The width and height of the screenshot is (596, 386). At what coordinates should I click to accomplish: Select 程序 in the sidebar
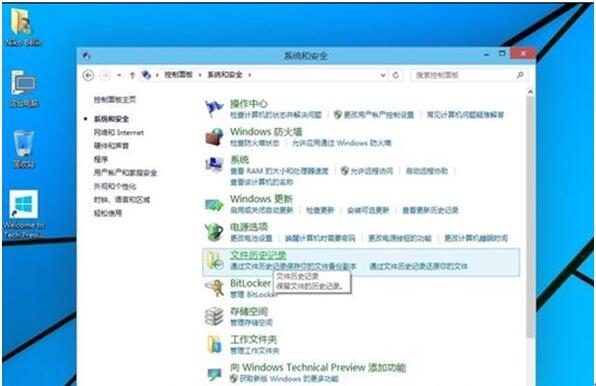point(101,159)
